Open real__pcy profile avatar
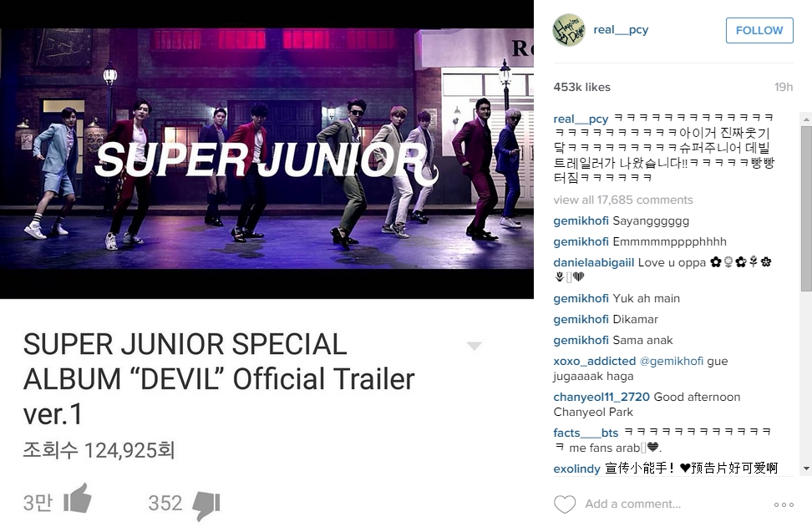The height and width of the screenshot is (532, 812). pyautogui.click(x=569, y=30)
